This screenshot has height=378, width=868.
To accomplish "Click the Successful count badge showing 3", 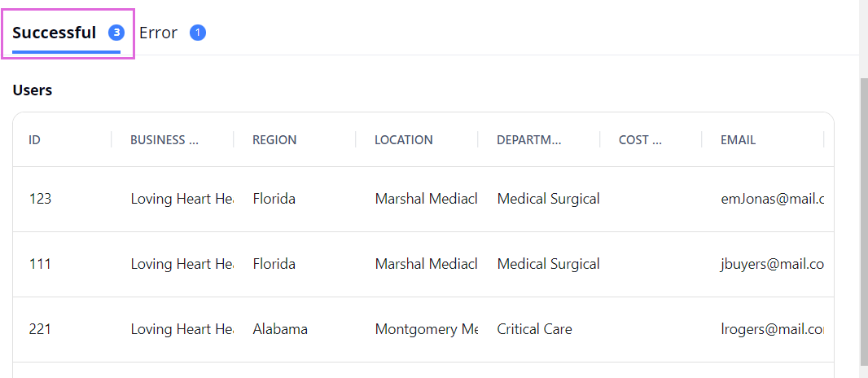I will click(116, 33).
